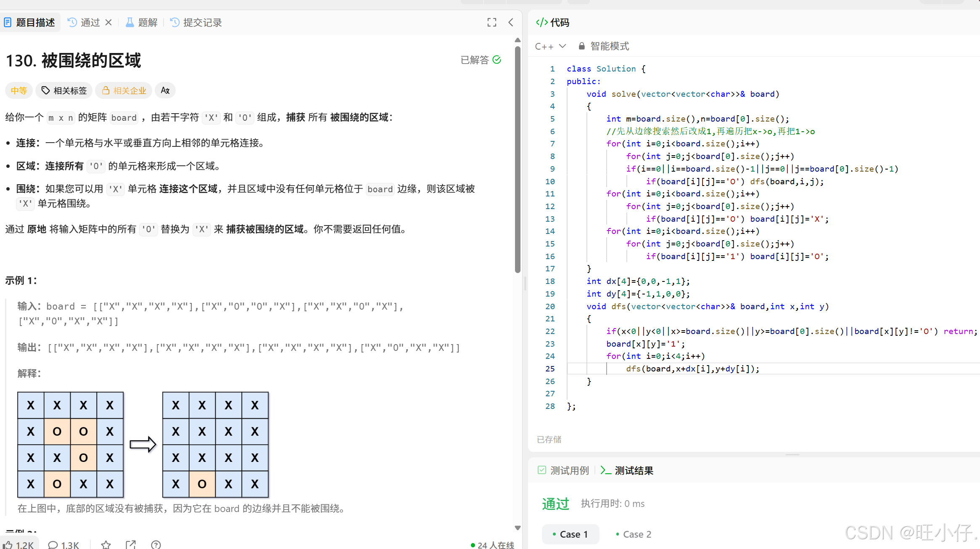Click the vertical scrollbar thumb in description
The height and width of the screenshot is (549, 980).
click(518, 159)
